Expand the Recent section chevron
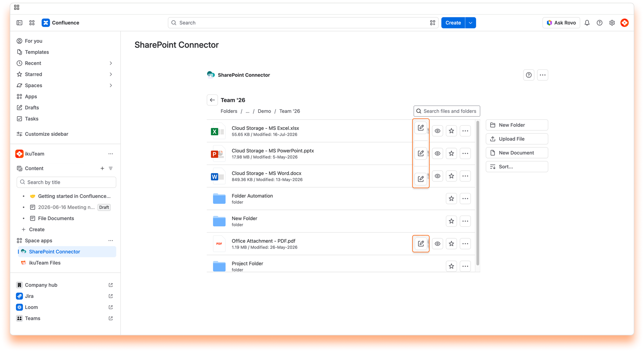The width and height of the screenshot is (644, 352). point(111,63)
